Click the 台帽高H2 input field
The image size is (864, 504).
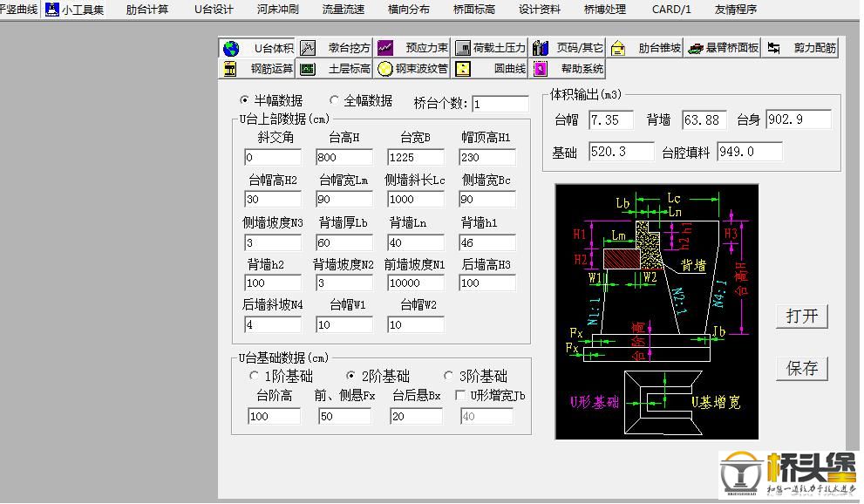(273, 199)
